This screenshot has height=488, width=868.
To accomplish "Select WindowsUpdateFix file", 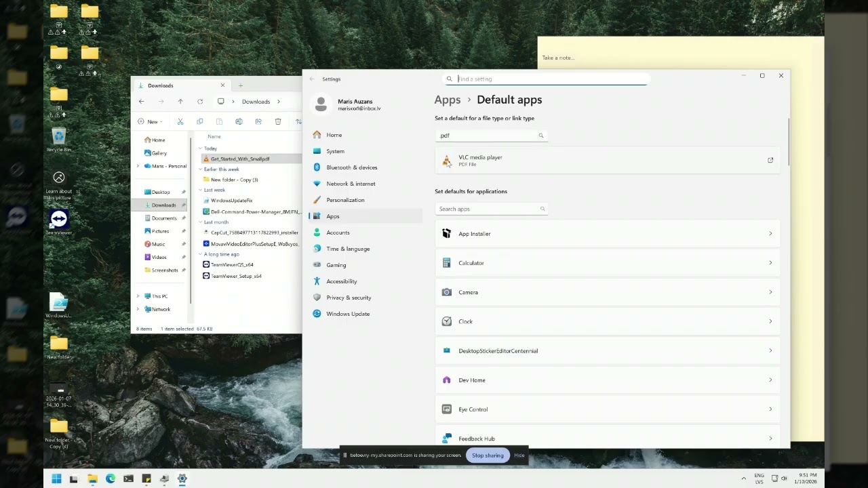I will tap(231, 201).
